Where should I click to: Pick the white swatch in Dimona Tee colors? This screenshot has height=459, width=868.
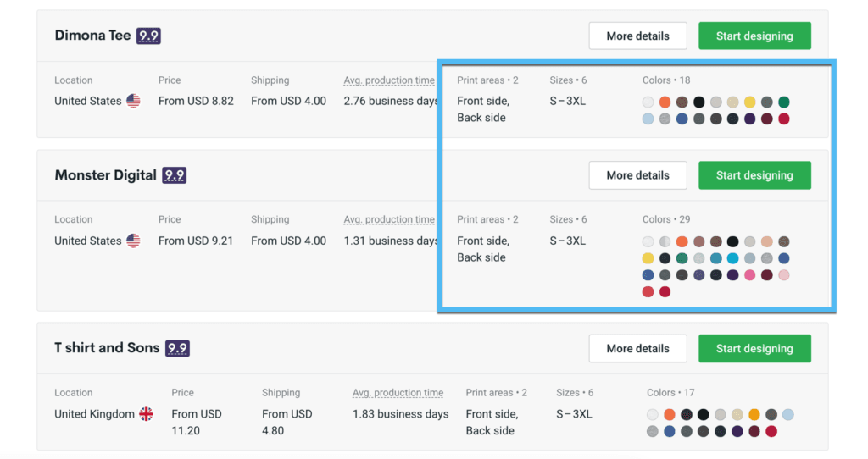648,102
